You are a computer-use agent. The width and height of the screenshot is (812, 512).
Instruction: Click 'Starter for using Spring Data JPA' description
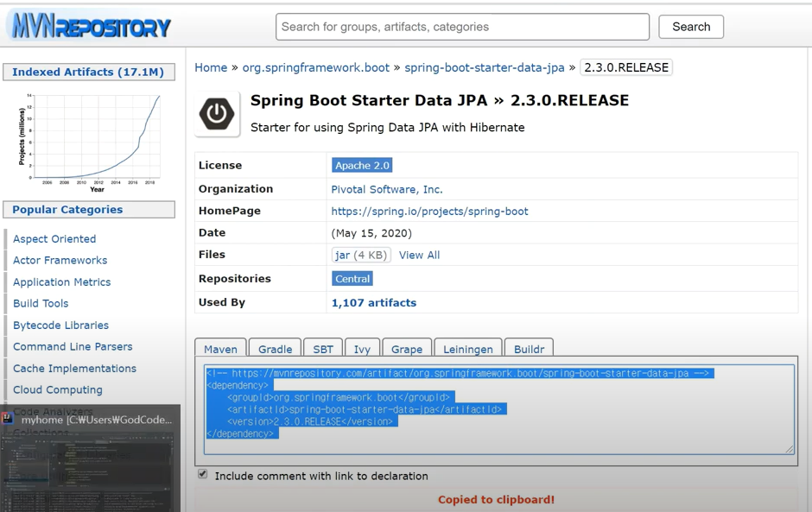pyautogui.click(x=387, y=128)
